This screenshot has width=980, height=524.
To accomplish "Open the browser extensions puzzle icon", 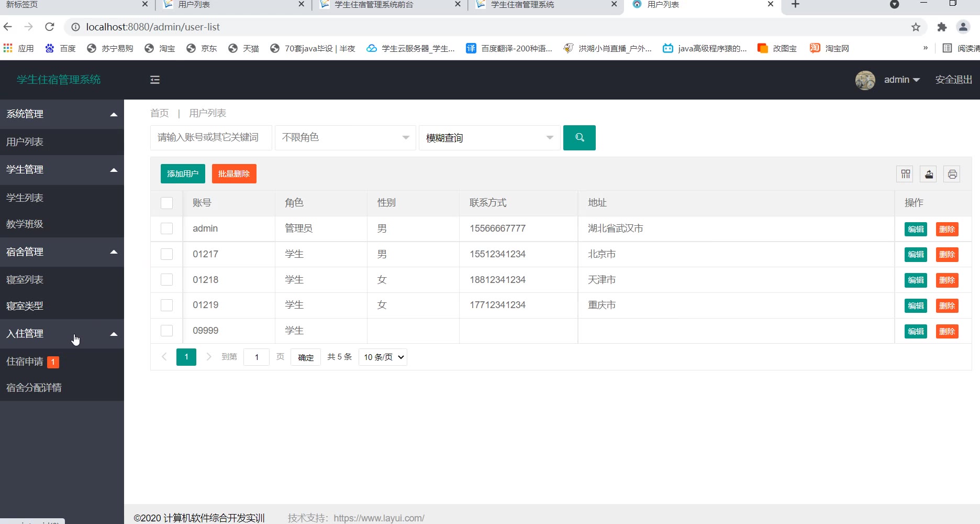I will point(942,27).
